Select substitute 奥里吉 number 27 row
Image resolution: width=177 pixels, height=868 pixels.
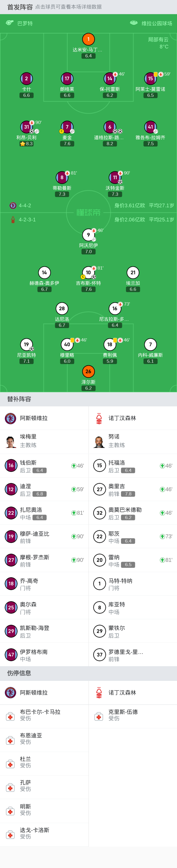click(133, 489)
